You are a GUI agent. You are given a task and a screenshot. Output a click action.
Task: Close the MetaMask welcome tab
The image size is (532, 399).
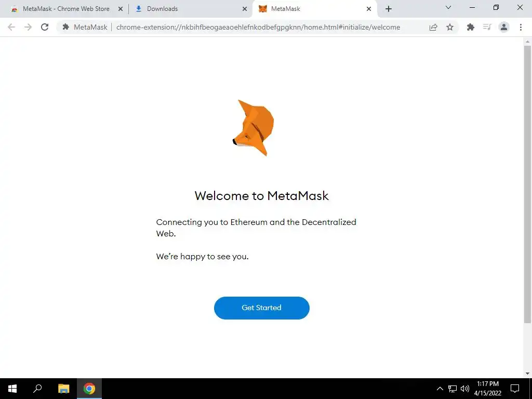369,9
